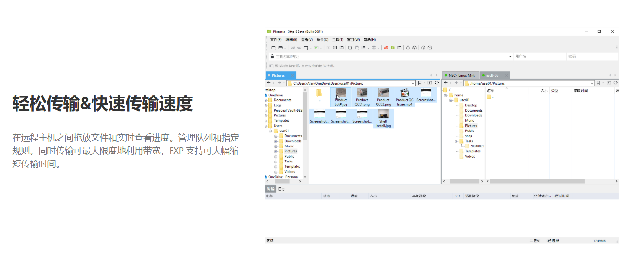
Task: Go back in remote pane
Action: 445,83
